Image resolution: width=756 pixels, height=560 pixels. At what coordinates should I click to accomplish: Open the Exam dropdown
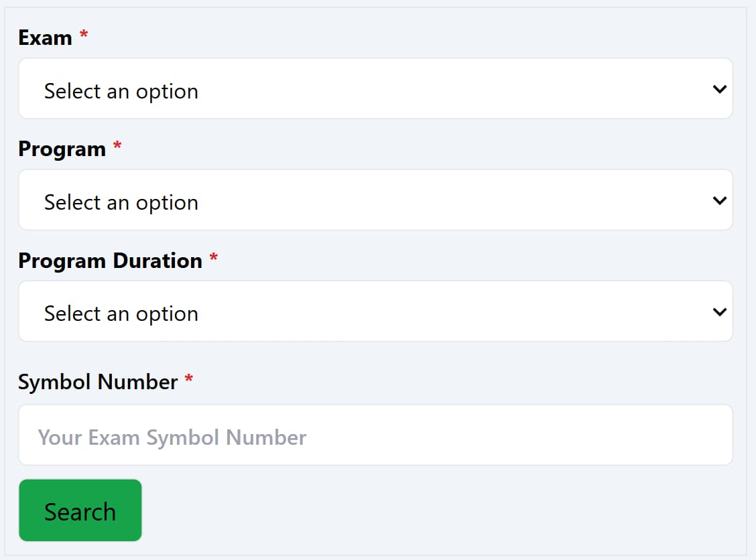coord(375,88)
